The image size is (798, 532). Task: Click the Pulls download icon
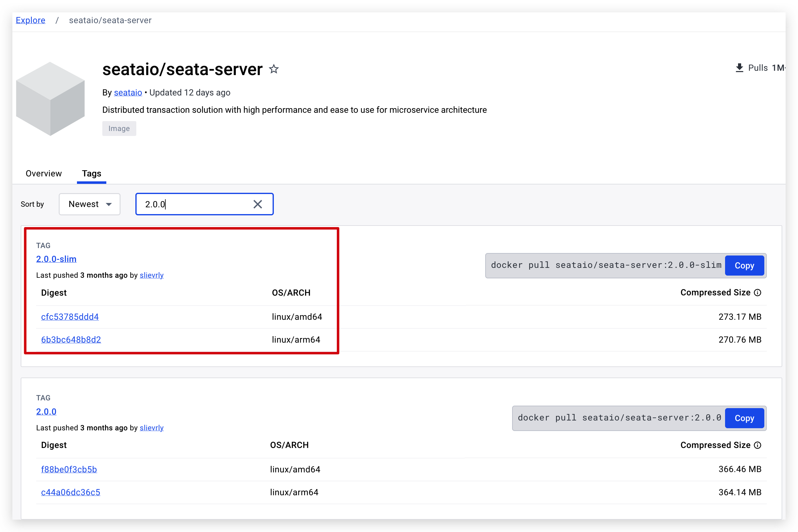coord(739,68)
